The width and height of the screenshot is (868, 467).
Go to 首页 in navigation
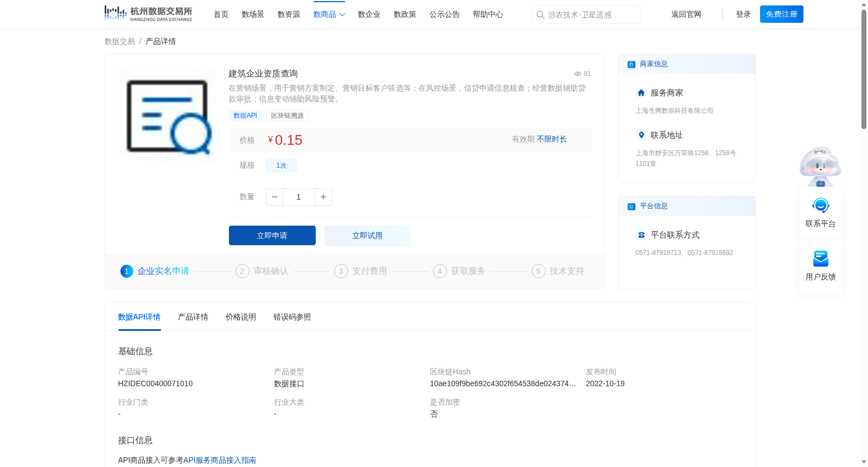tap(221, 15)
